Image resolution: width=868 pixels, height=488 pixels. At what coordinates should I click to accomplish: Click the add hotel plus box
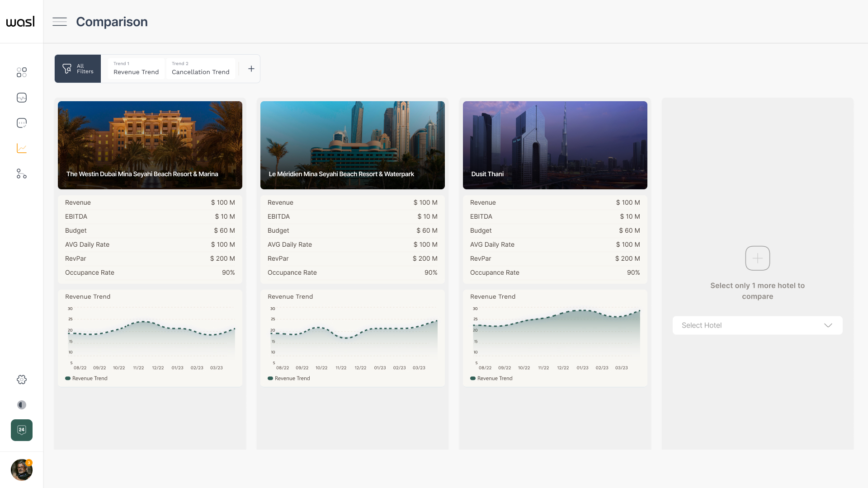(x=757, y=258)
